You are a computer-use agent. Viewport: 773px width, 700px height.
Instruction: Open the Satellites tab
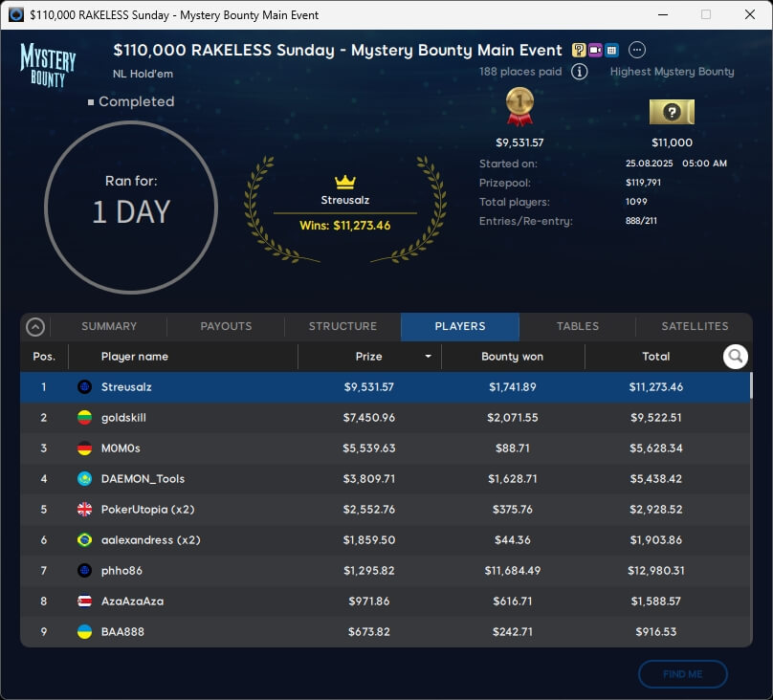click(x=695, y=326)
